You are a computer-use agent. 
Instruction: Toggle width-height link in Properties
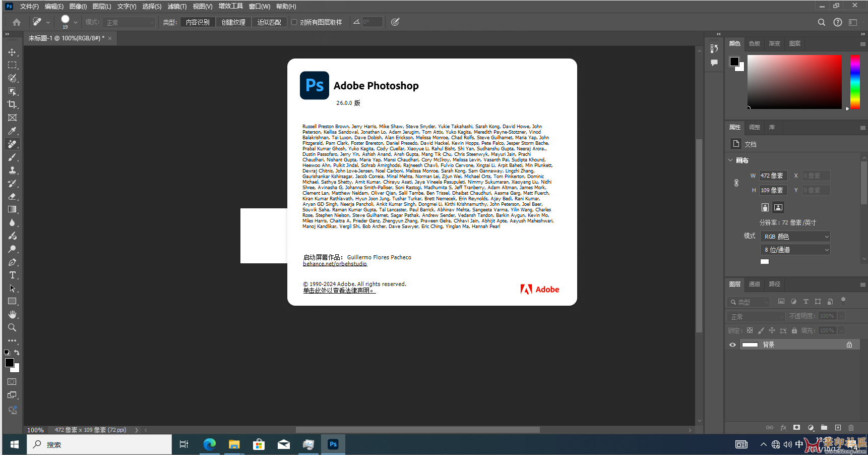736,183
